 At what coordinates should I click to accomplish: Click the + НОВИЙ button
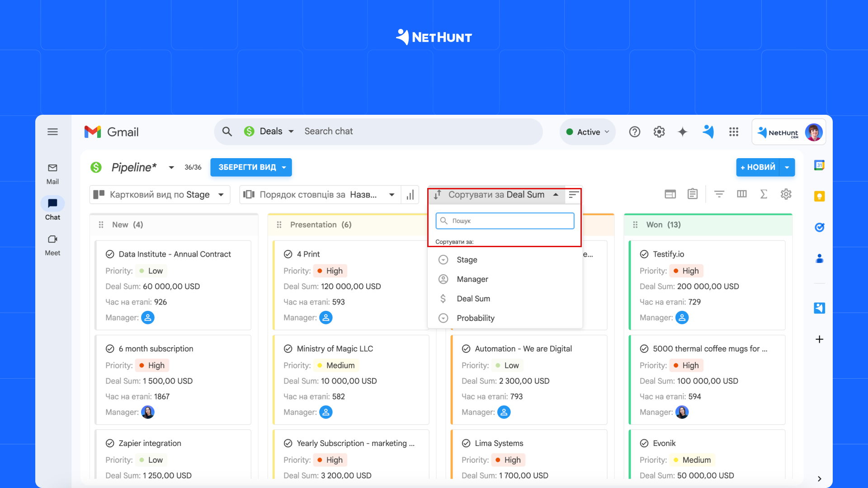pyautogui.click(x=758, y=168)
